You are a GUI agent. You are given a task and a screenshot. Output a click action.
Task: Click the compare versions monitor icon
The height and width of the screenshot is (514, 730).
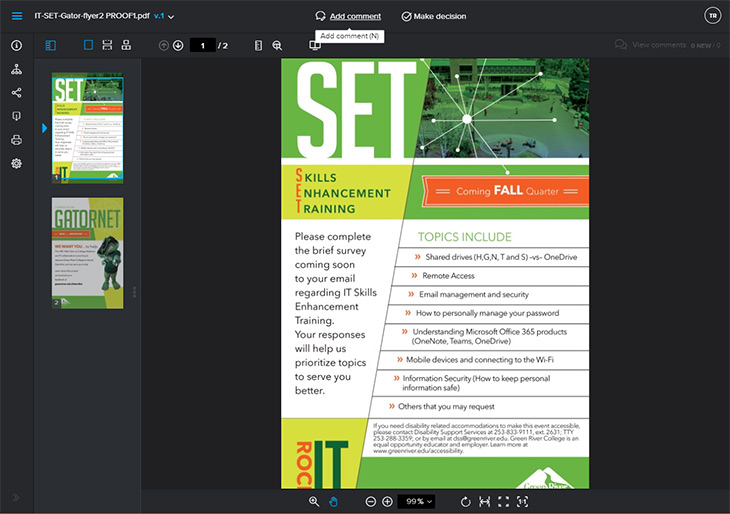click(315, 46)
